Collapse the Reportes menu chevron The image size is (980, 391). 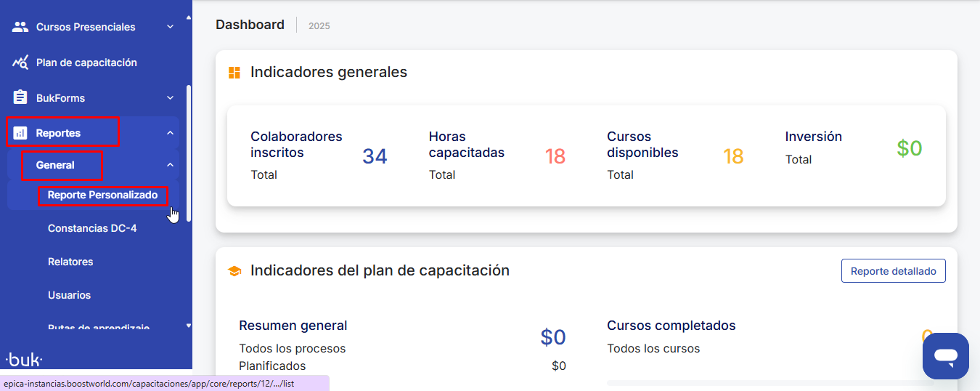click(x=170, y=133)
